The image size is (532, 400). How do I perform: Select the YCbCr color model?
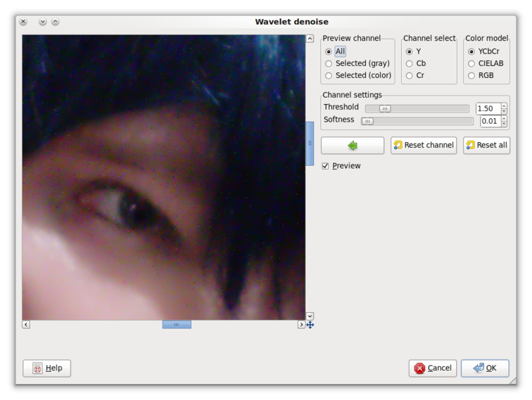(471, 51)
